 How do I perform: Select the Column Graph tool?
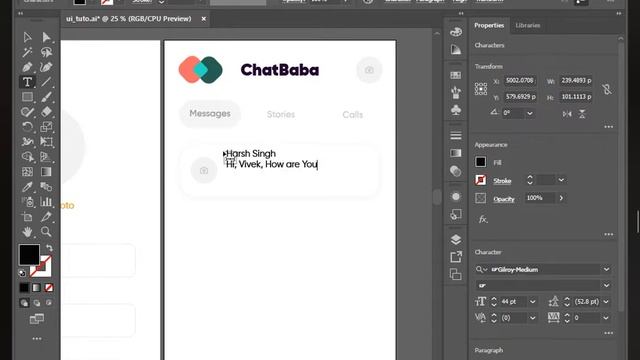(x=46, y=202)
